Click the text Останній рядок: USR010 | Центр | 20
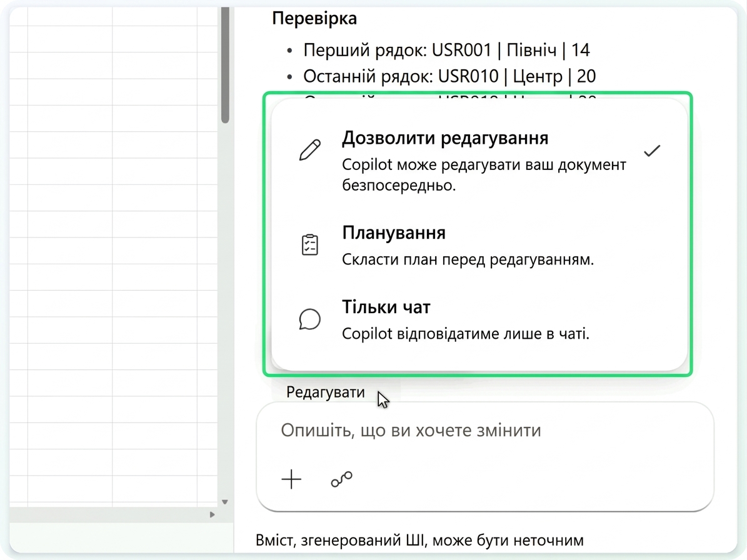The height and width of the screenshot is (560, 747). [449, 76]
